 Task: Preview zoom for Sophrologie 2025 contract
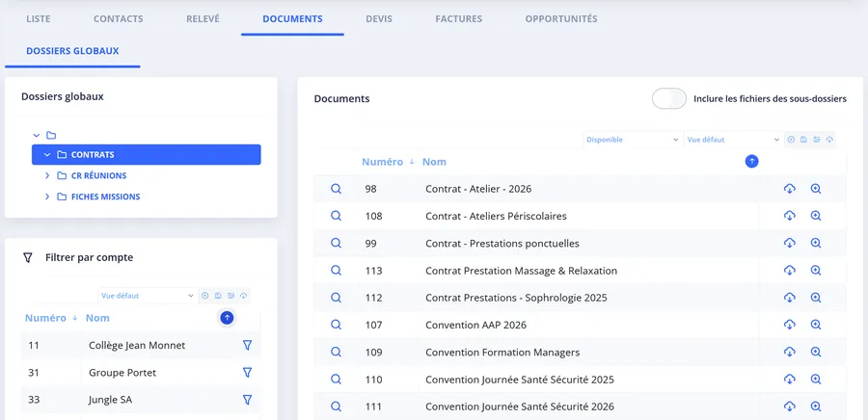pyautogui.click(x=815, y=298)
